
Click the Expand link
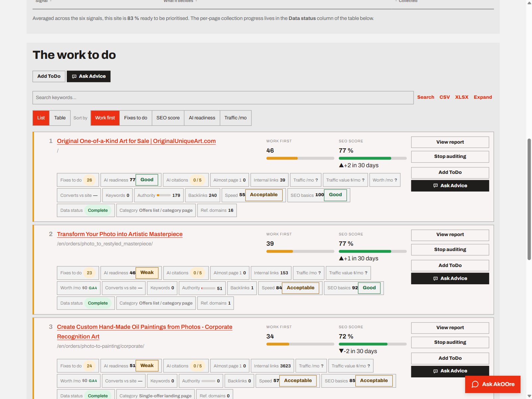pyautogui.click(x=483, y=97)
